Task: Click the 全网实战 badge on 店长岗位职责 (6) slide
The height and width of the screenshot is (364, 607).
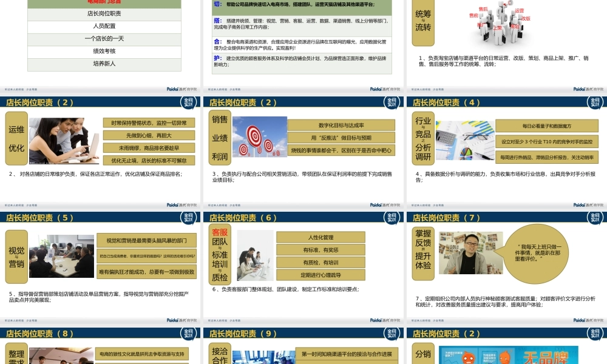Action: coord(392,218)
